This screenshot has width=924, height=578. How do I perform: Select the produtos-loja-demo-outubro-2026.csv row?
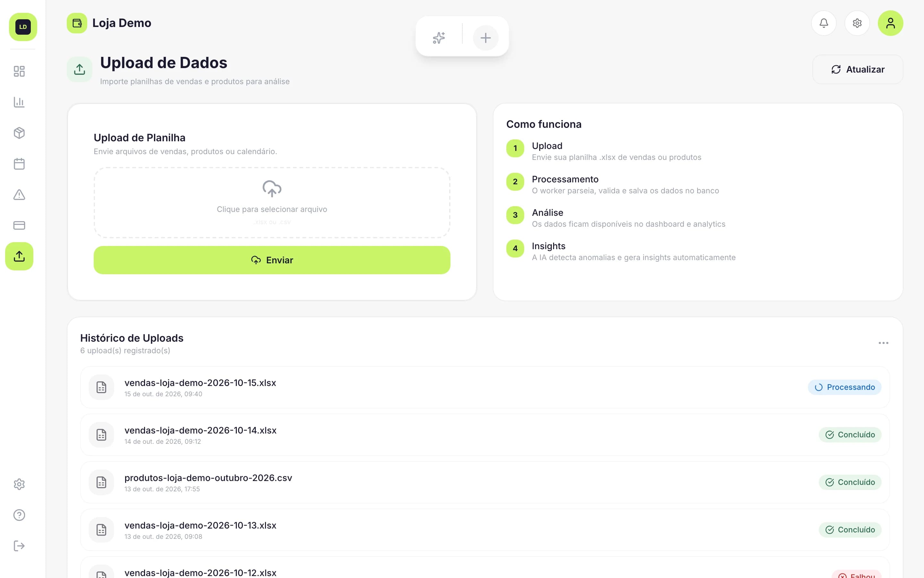(485, 482)
